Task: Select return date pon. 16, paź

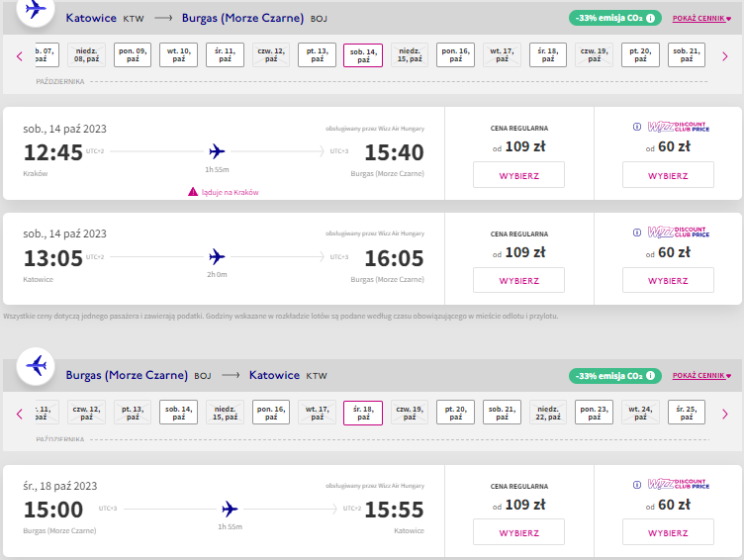Action: coord(271,412)
